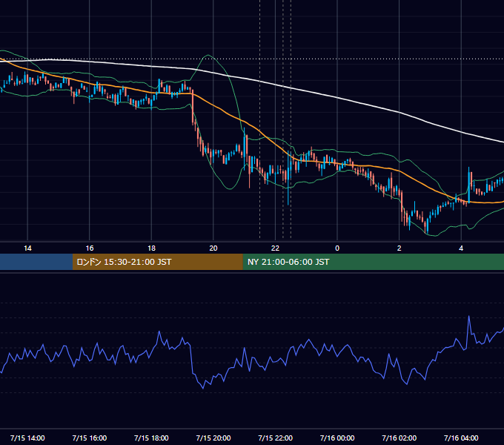This screenshot has width=504, height=445.
Task: Click time axis label 18
Action: [x=151, y=248]
